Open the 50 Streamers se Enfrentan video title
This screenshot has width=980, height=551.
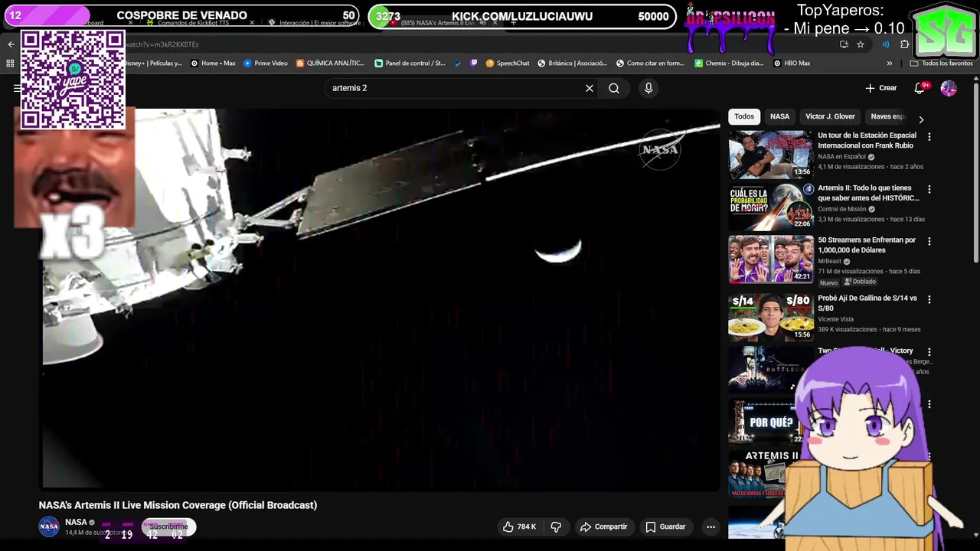[x=867, y=245]
